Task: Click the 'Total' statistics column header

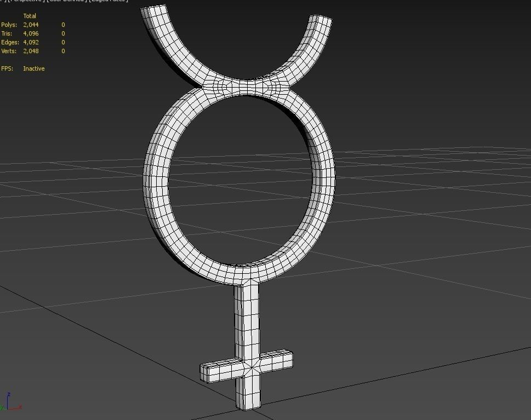Action: point(30,16)
